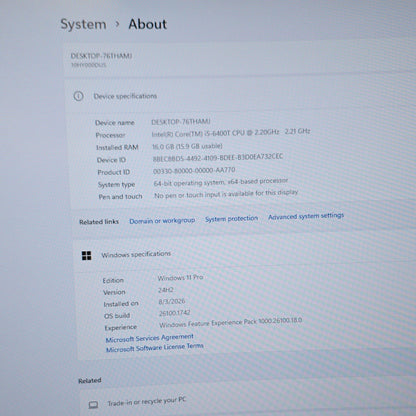Click the DESKTOP-76THAMJ header card
416x416 pixels.
pyautogui.click(x=240, y=59)
